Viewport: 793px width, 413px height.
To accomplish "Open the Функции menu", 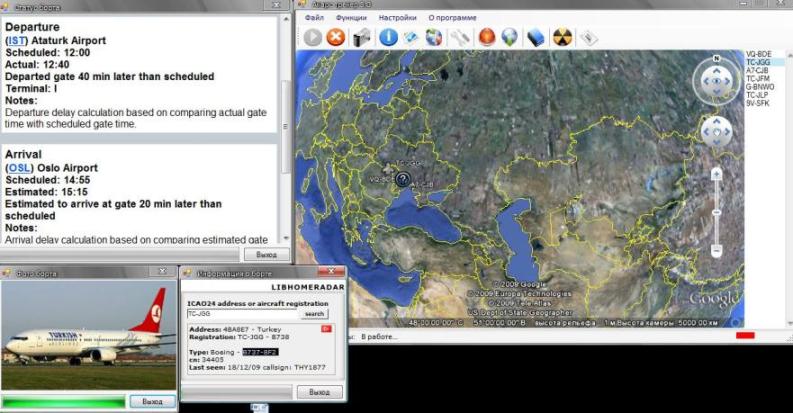I will pyautogui.click(x=351, y=18).
